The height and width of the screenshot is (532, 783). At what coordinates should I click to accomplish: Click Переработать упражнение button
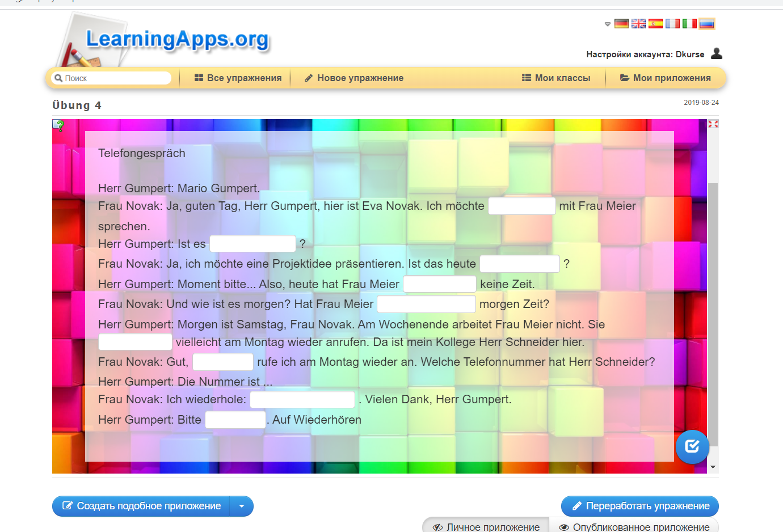tap(640, 506)
